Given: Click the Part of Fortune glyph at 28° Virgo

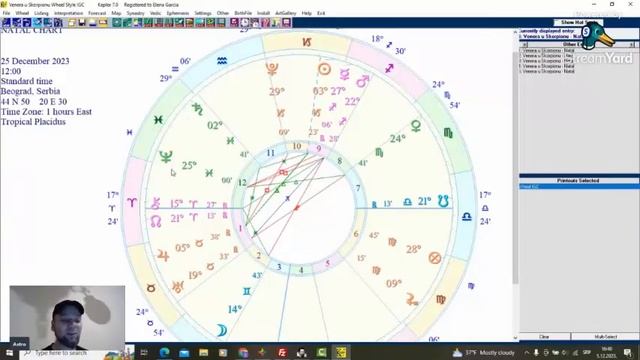Looking at the screenshot, I should pyautogui.click(x=435, y=258).
